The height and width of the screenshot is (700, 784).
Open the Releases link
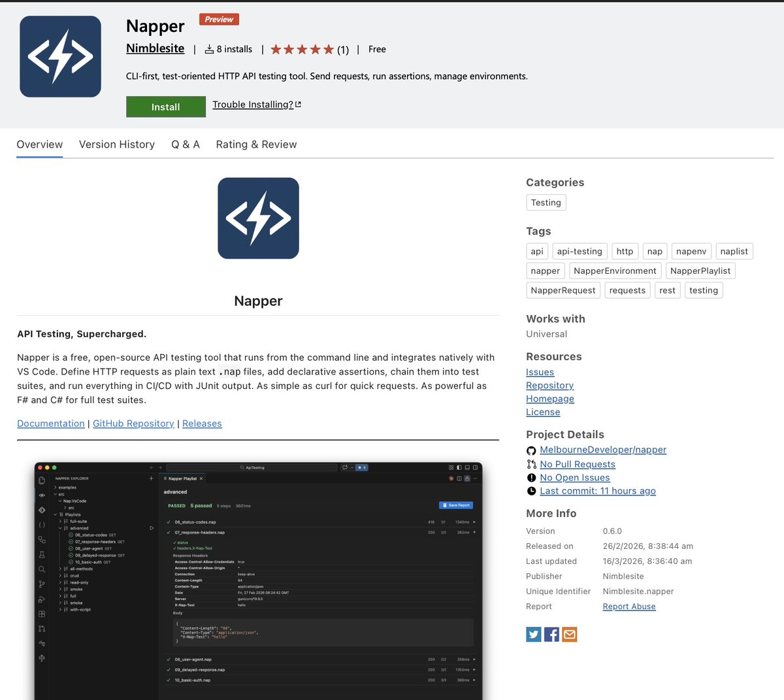(x=202, y=424)
